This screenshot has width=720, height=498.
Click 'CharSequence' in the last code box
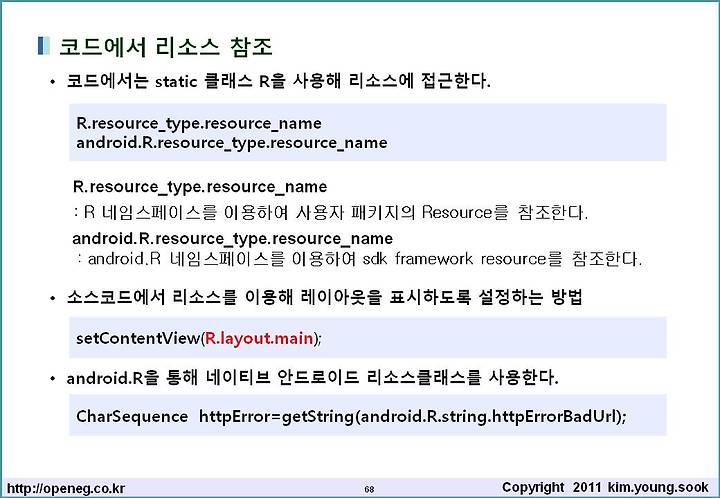132,416
